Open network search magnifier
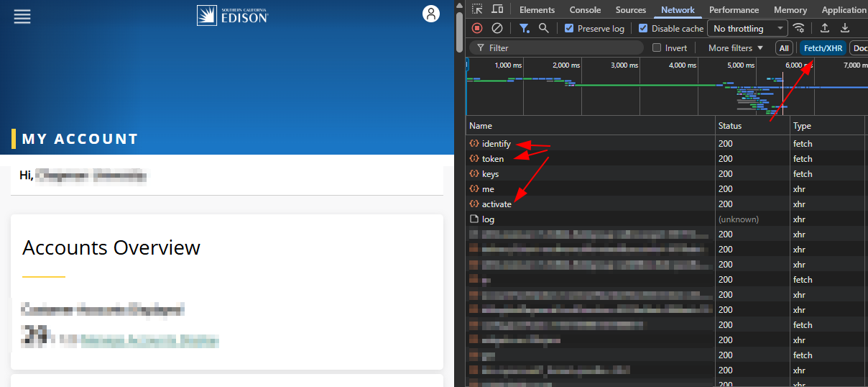868x387 pixels. pyautogui.click(x=544, y=28)
